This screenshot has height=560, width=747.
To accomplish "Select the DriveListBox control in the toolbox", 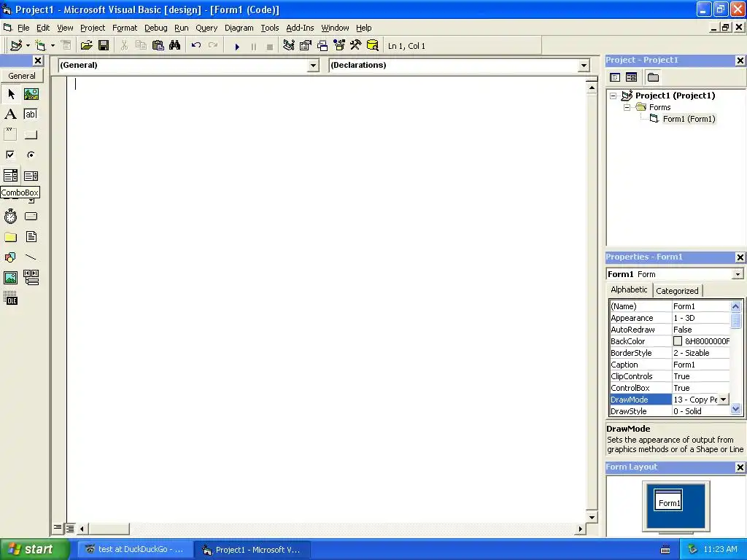I will click(31, 216).
